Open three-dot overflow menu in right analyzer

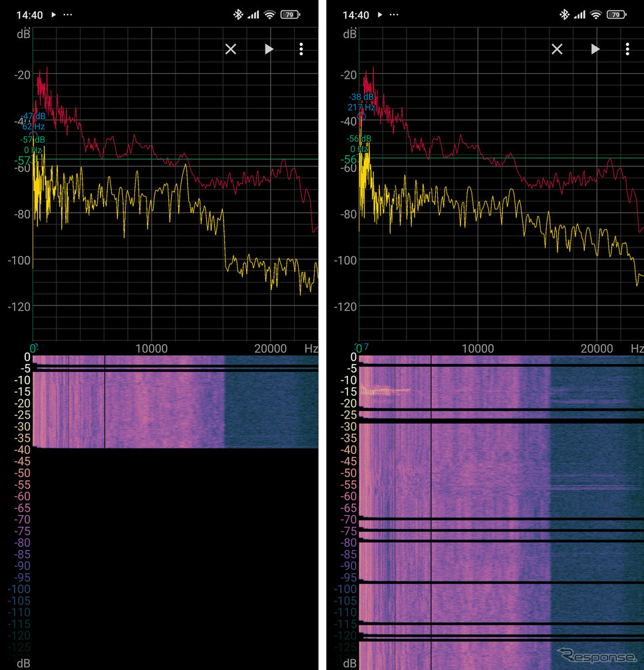pos(627,49)
